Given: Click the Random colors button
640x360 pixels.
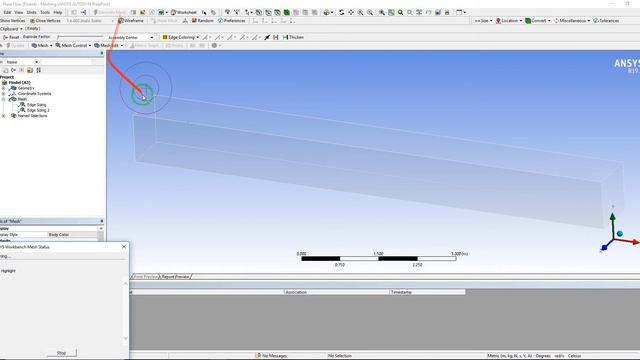Looking at the screenshot, I should point(202,20).
